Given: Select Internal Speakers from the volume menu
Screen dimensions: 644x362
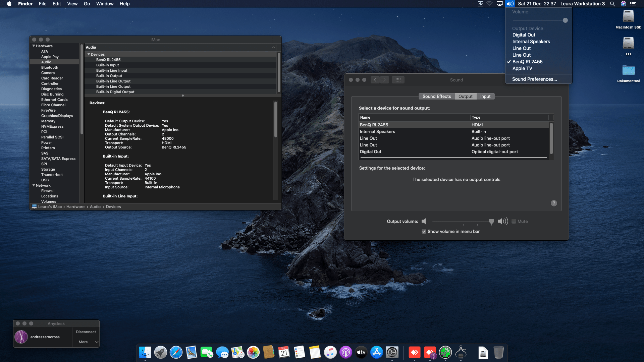Looking at the screenshot, I should (x=531, y=42).
